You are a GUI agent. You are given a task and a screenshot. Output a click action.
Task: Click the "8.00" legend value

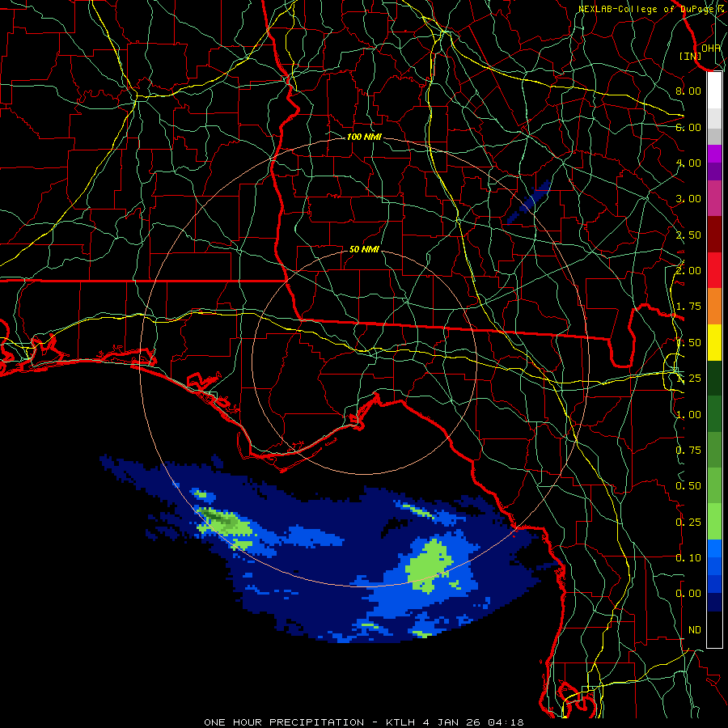coord(688,91)
